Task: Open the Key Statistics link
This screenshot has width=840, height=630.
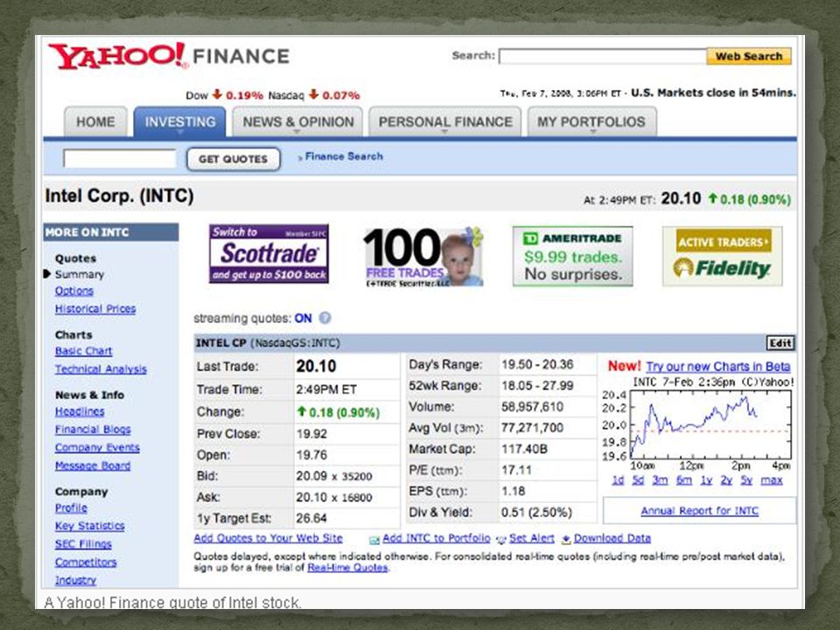Action: pos(89,526)
